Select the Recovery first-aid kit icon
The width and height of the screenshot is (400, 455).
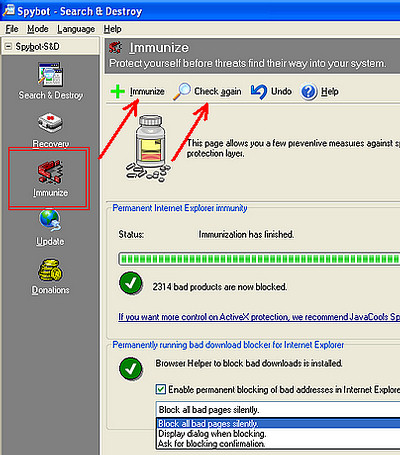[50, 122]
